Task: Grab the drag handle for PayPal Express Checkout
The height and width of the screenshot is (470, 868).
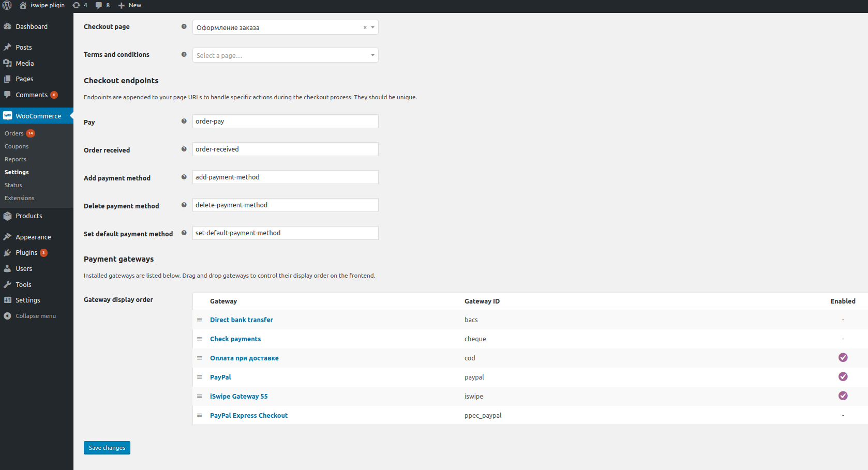Action: tap(199, 416)
